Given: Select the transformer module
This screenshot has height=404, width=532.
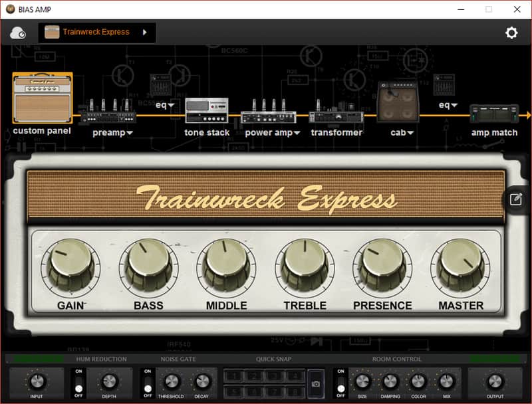Looking at the screenshot, I should tap(336, 112).
